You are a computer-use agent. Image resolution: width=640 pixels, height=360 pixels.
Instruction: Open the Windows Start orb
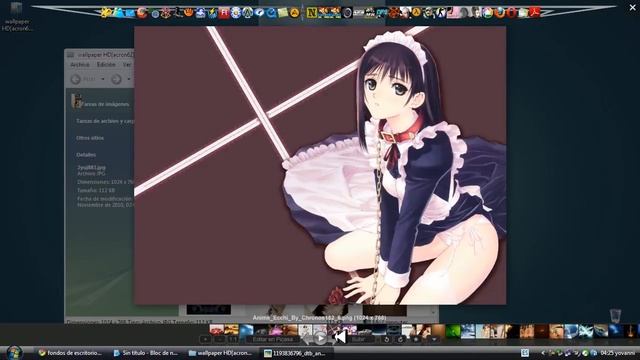(14, 352)
